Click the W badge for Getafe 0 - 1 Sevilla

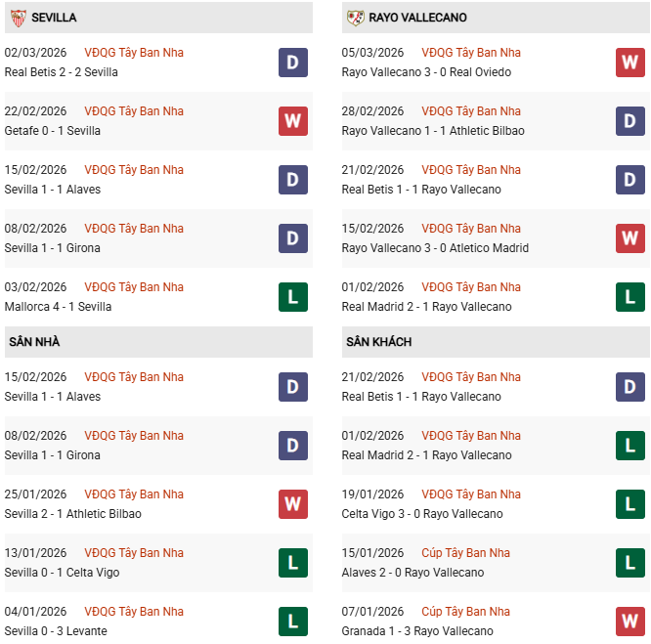tap(292, 121)
